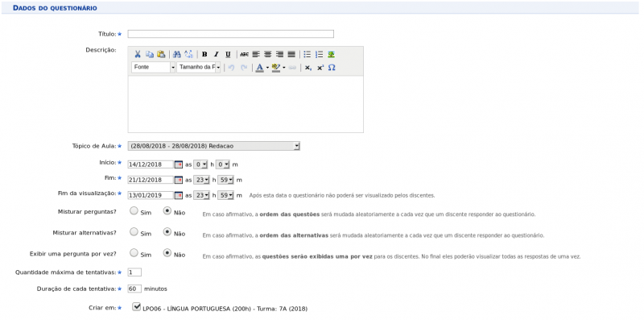Select Não for Exibir uma pergunta por vez
Screen dimensions: 644x320
167,253
